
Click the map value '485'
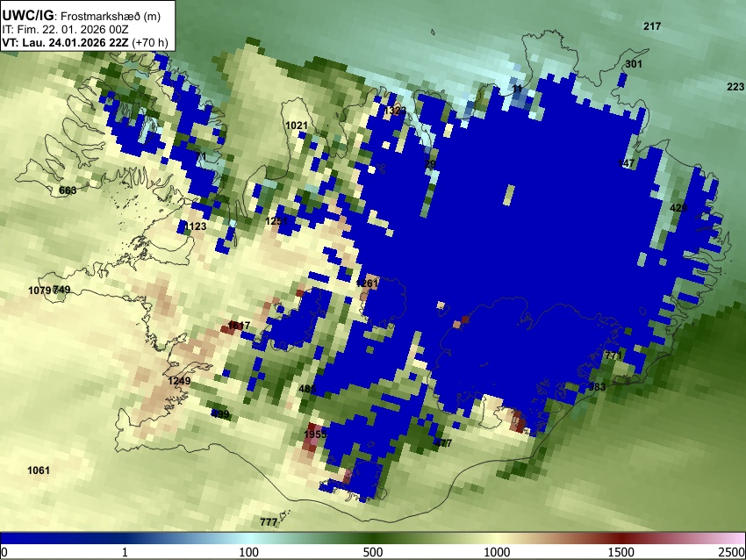(x=307, y=389)
